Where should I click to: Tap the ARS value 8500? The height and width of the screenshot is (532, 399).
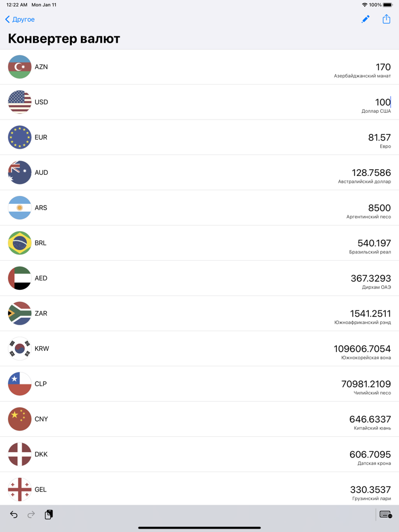(x=380, y=208)
